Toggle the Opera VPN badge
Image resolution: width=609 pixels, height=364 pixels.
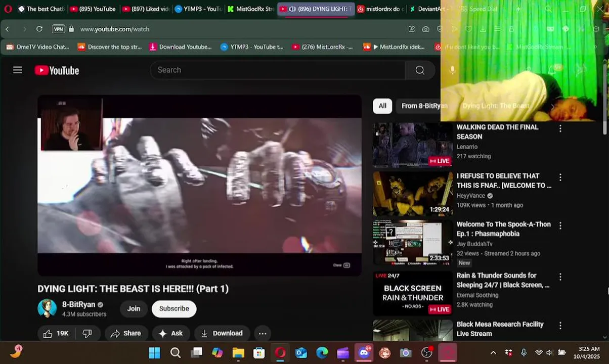coord(58,29)
